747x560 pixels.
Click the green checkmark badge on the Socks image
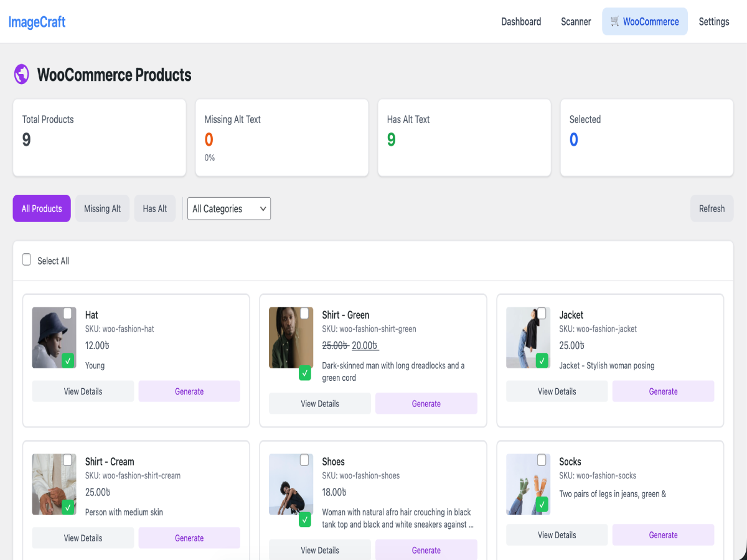click(543, 505)
